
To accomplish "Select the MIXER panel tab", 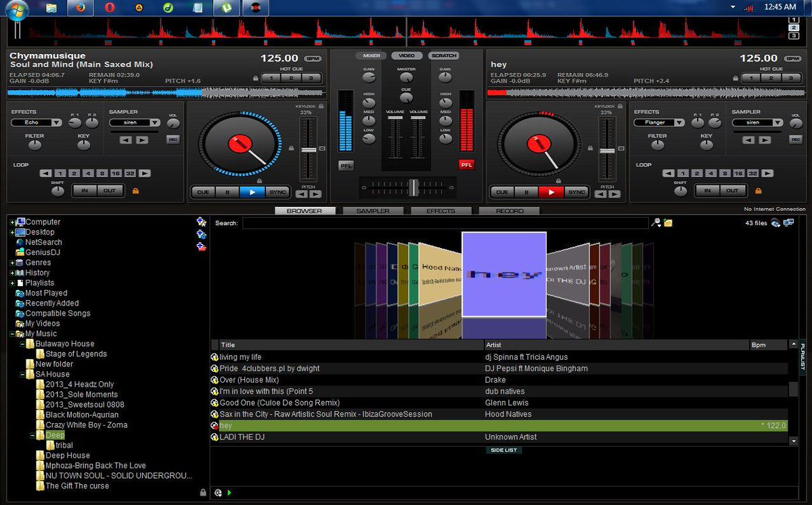I will point(371,55).
